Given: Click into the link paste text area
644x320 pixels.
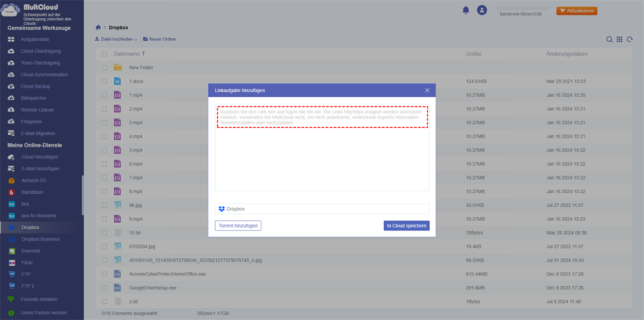Looking at the screenshot, I should coord(322,156).
